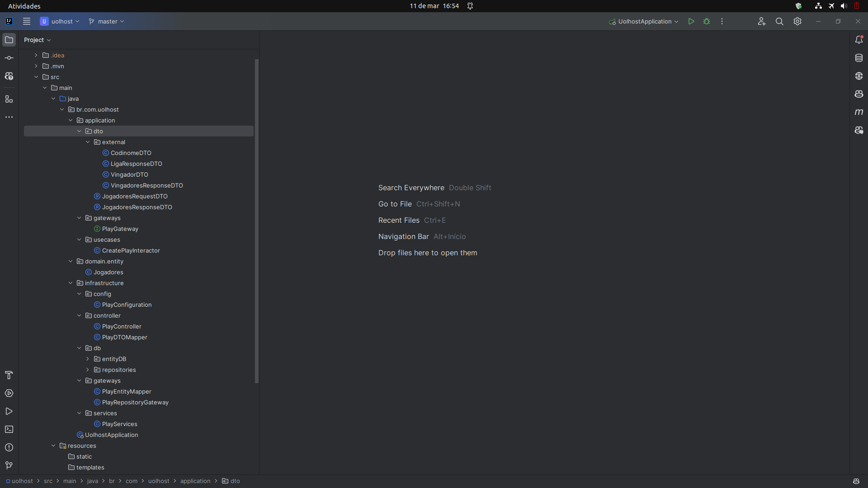The height and width of the screenshot is (488, 868).
Task: Click the project tree vertical scrollbar
Action: click(257, 221)
